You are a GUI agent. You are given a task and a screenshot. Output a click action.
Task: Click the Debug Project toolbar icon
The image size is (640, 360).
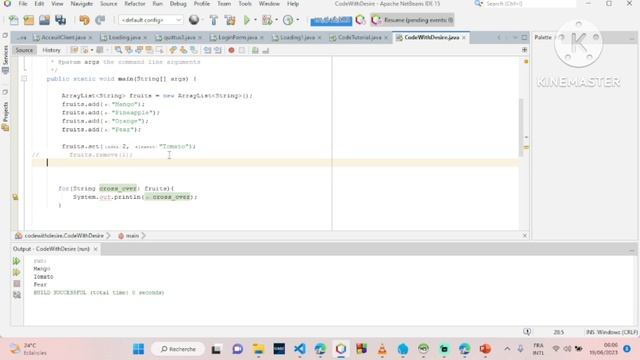[267, 20]
